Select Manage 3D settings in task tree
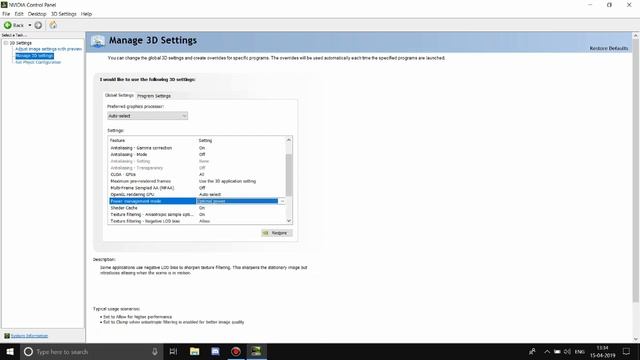The image size is (640, 360). pyautogui.click(x=34, y=56)
